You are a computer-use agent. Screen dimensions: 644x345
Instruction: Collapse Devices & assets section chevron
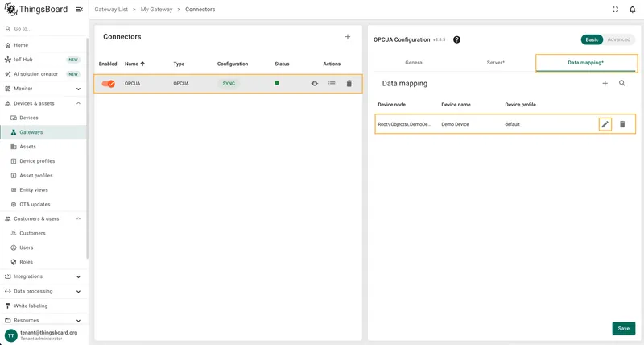tap(78, 103)
